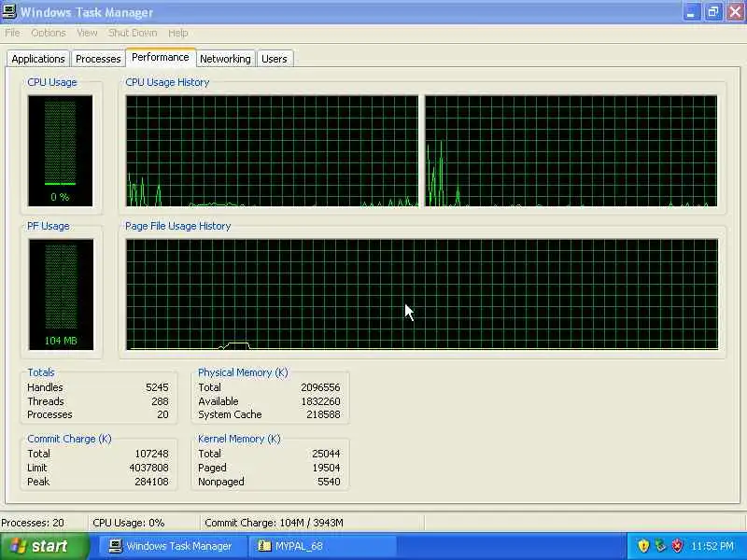Close the Task Manager window
This screenshot has height=560, width=747.
click(735, 12)
